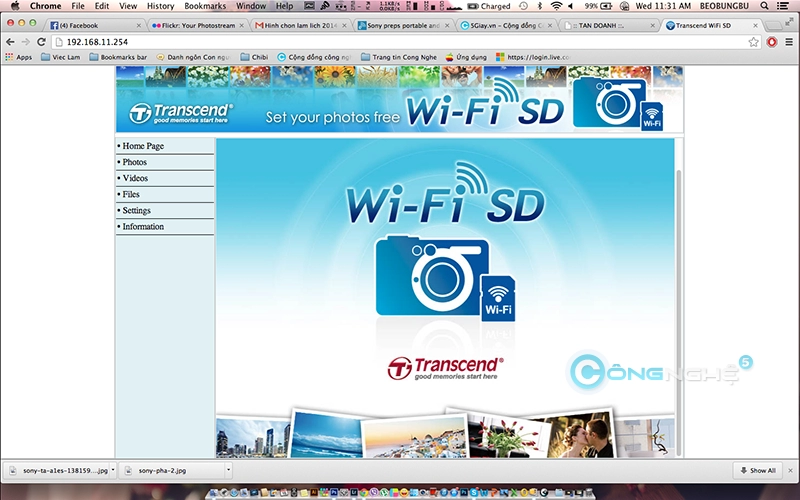Screen dimensions: 800x500
Task: Open the Settings sidebar link
Action: [x=136, y=211]
